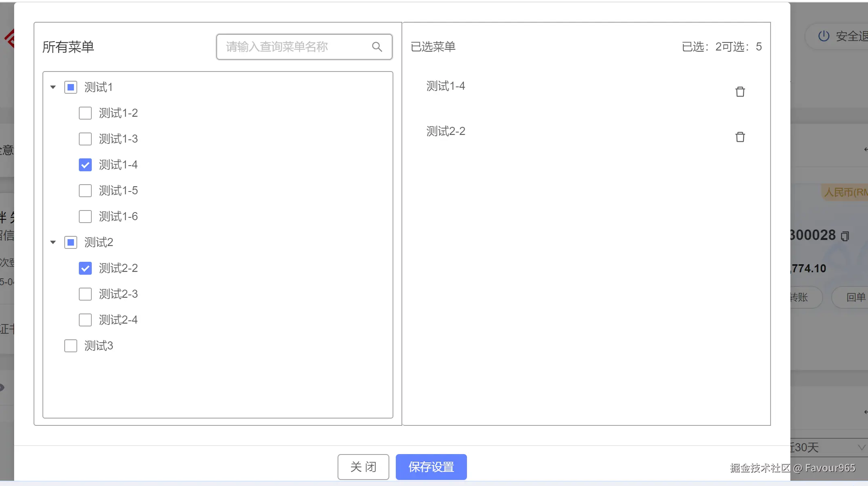Select the 测试2-3 checkbox
868x486 pixels.
point(85,294)
